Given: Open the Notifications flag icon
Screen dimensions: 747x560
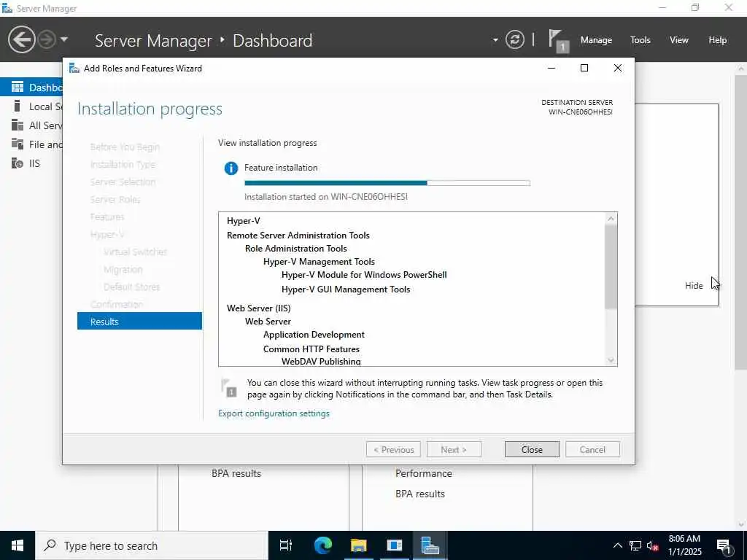Looking at the screenshot, I should pyautogui.click(x=558, y=41).
